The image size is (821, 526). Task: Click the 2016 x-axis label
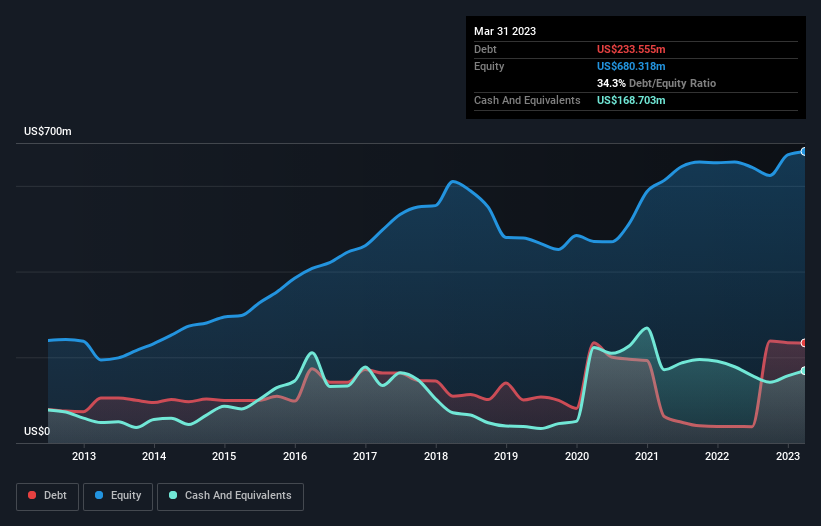point(295,456)
